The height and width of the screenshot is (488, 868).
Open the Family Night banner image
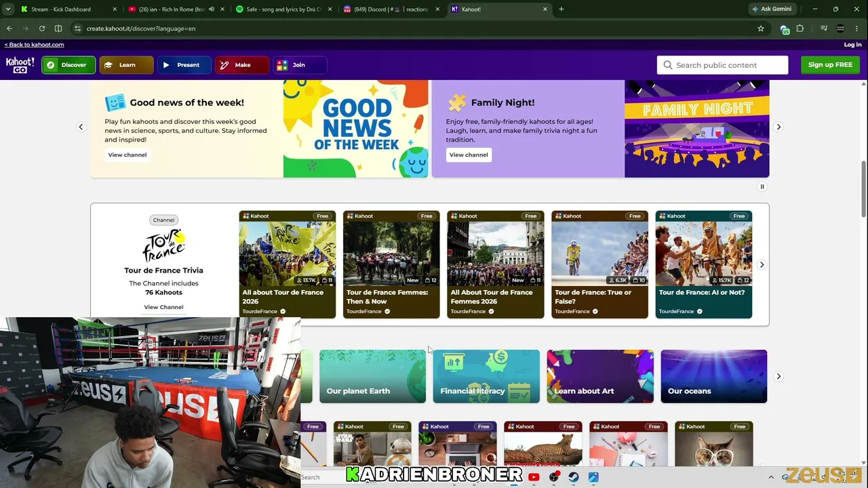point(697,129)
